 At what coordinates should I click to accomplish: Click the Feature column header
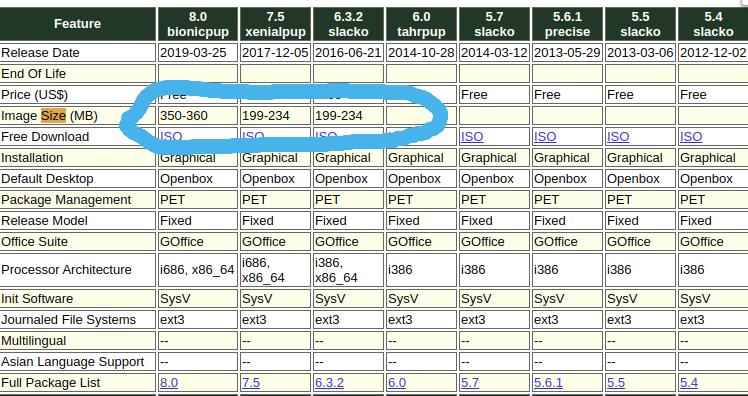(77, 24)
